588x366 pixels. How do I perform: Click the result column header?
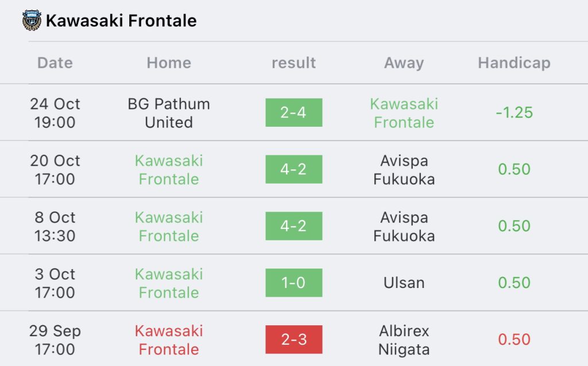(293, 63)
